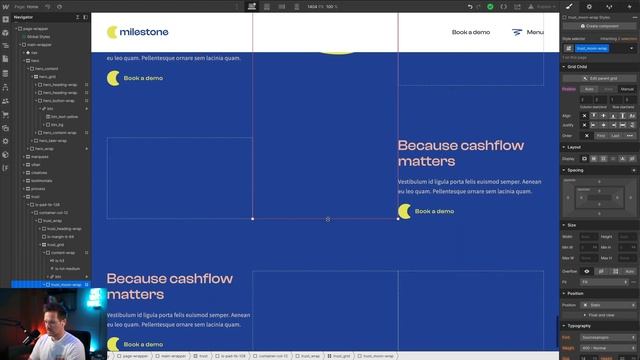The height and width of the screenshot is (360, 640).
Task: Click Edit parent grid button
Action: tap(599, 78)
